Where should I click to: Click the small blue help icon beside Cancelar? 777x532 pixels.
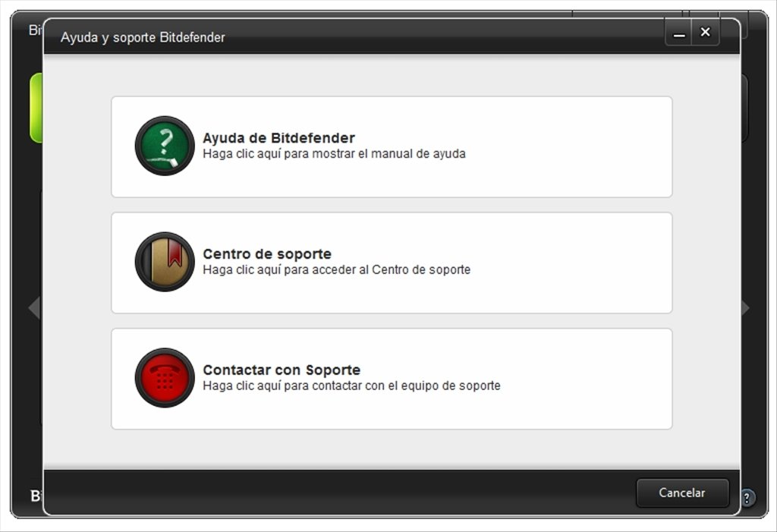(x=747, y=497)
